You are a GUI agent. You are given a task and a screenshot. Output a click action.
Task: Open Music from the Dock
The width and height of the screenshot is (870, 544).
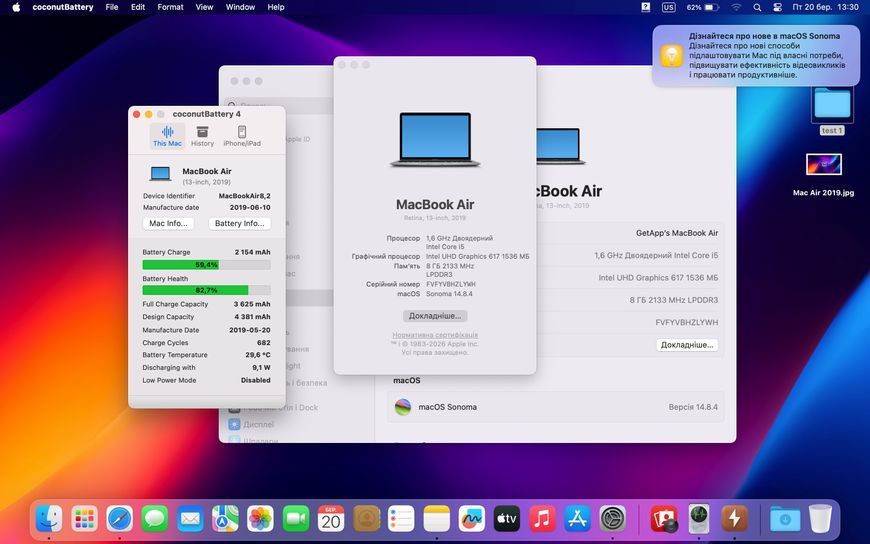point(542,518)
